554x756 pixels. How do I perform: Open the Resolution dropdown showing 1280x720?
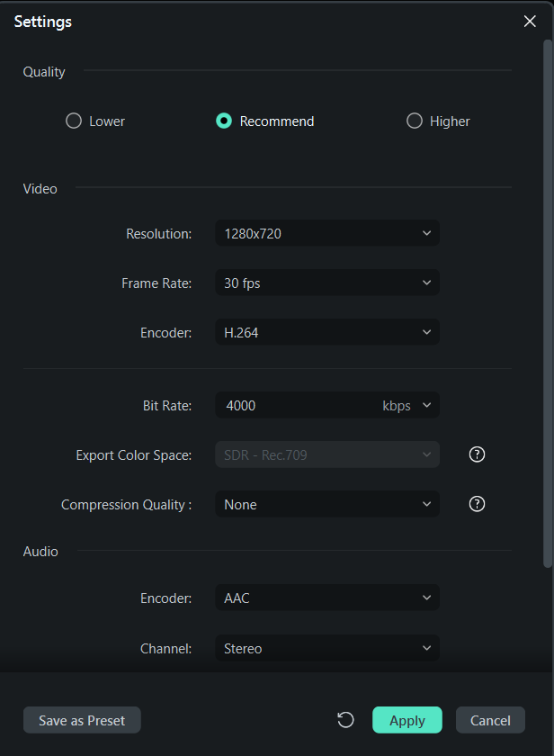click(327, 234)
